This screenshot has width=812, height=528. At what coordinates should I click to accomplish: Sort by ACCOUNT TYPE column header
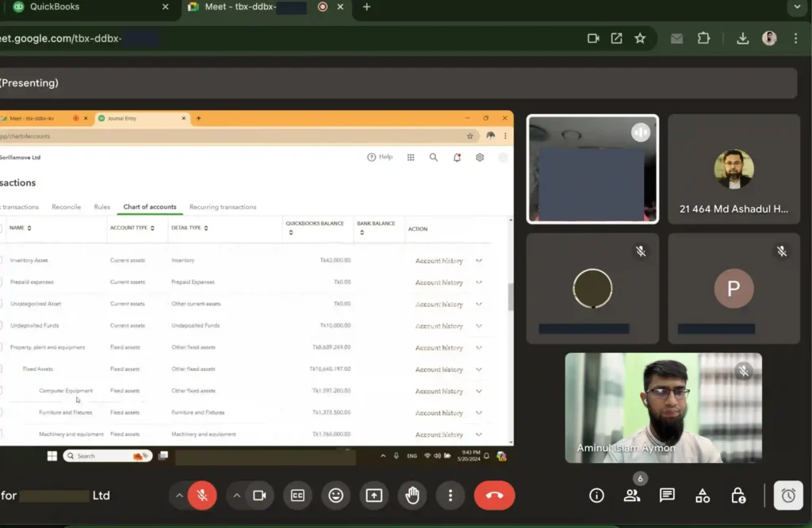132,228
